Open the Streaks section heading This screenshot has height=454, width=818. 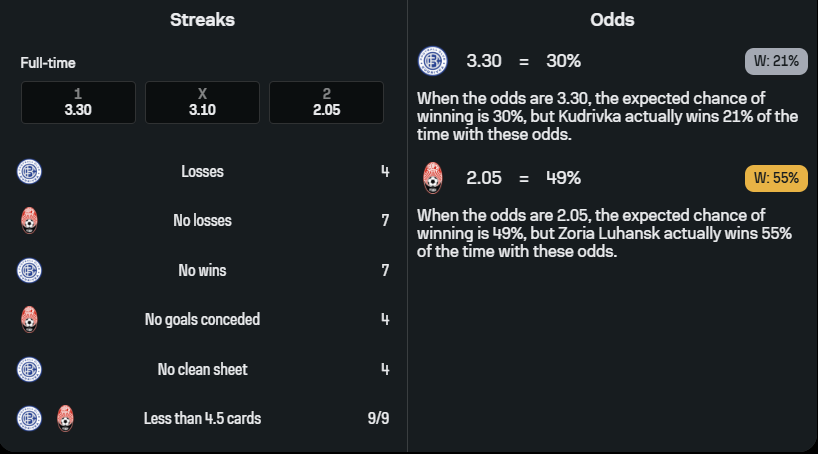[x=202, y=19]
